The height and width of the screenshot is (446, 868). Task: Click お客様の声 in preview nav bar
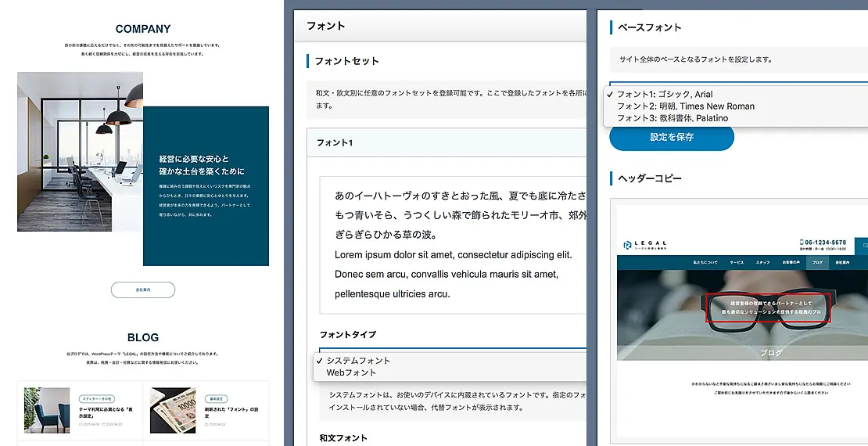(x=791, y=262)
